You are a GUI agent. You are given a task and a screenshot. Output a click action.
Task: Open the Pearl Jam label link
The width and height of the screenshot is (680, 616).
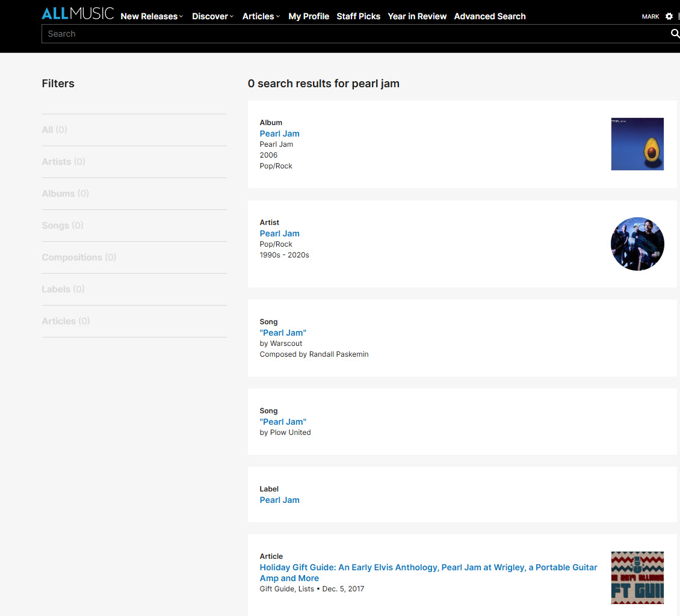pyautogui.click(x=279, y=500)
